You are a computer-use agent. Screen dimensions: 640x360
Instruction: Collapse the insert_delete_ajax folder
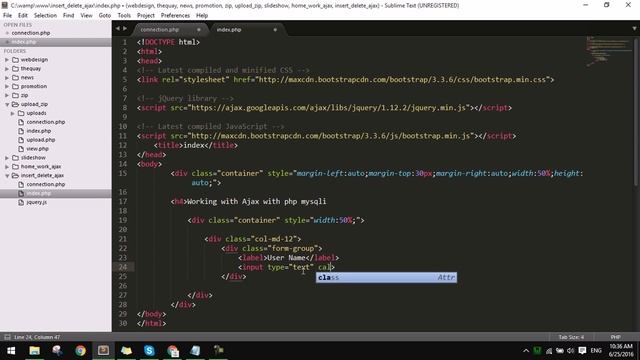coord(7,176)
